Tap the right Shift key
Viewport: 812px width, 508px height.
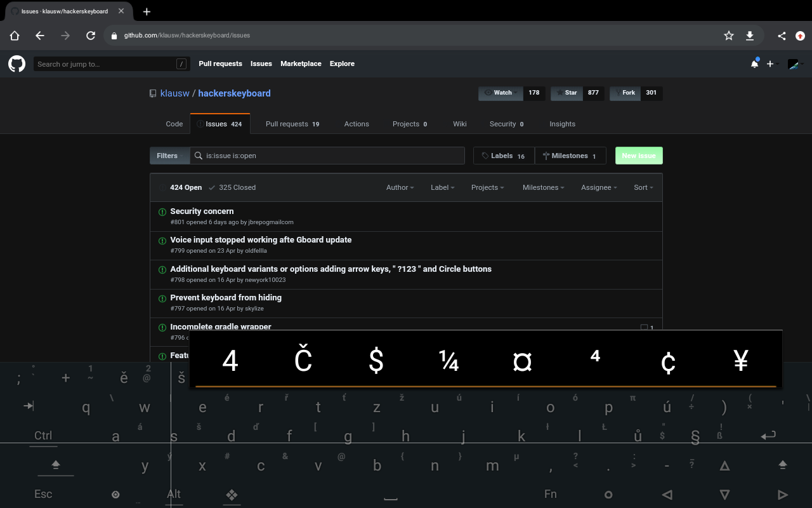[x=783, y=465]
